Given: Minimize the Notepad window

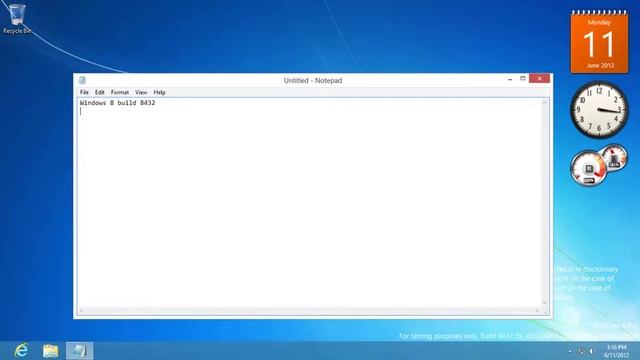Looking at the screenshot, I should tap(510, 79).
